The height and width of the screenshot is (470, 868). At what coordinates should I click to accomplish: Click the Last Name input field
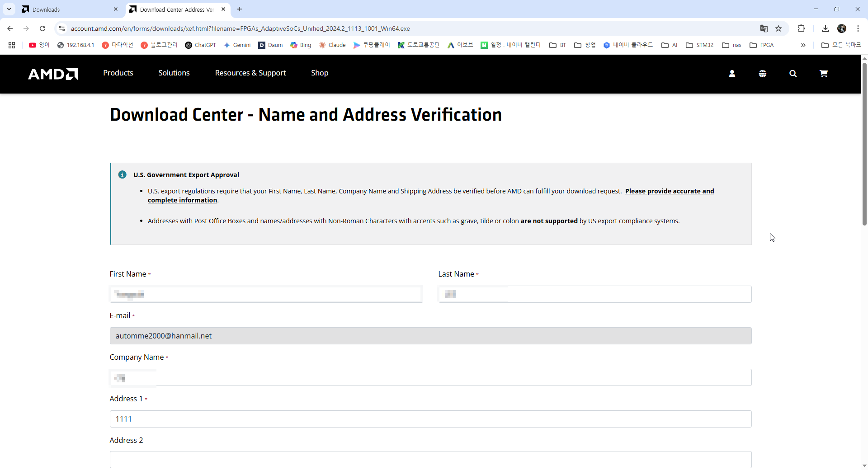click(595, 294)
